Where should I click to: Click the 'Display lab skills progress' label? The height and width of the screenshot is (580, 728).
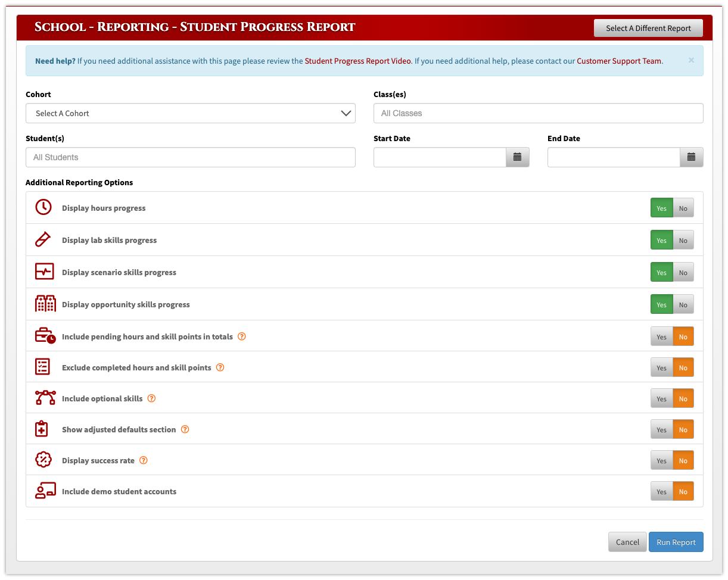pos(110,241)
